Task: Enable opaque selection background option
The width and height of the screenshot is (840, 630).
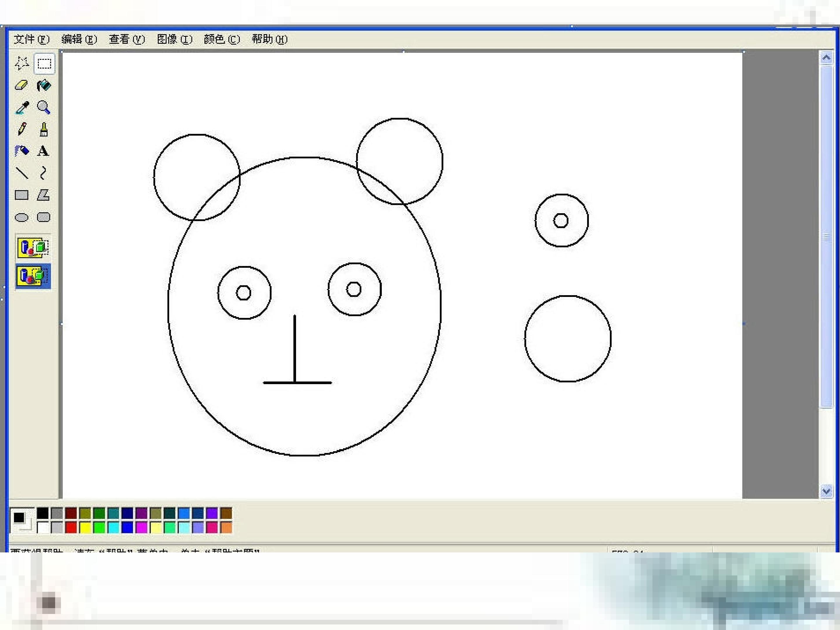Action: (x=33, y=248)
